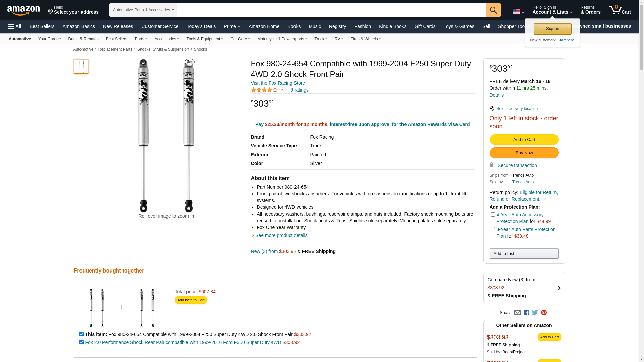Screen dimensions: 644x362
Task: Open the Automotive Parts & Accessories search dropdown
Action: tap(143, 10)
